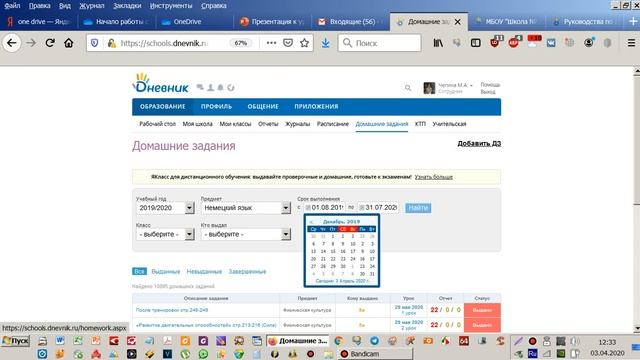The width and height of the screenshot is (640, 360).
Task: Click the user avatar thumbnail
Action: (429, 88)
